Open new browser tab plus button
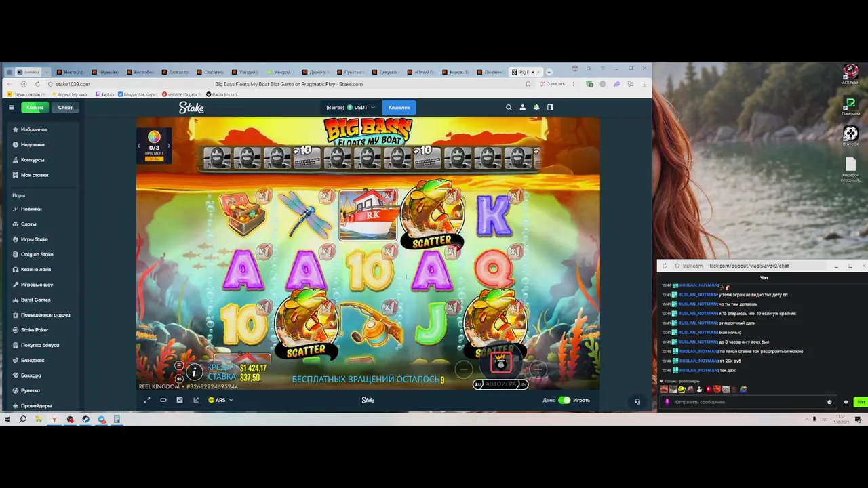The width and height of the screenshot is (868, 488). tap(549, 72)
